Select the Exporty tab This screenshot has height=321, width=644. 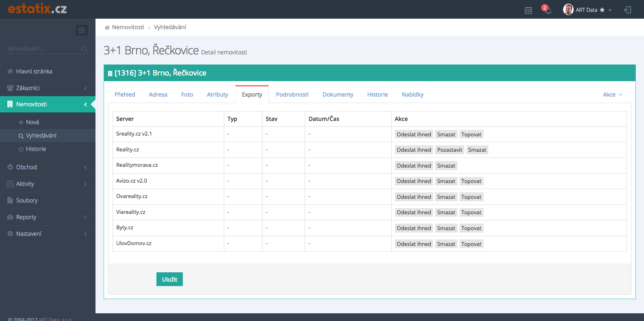point(252,95)
